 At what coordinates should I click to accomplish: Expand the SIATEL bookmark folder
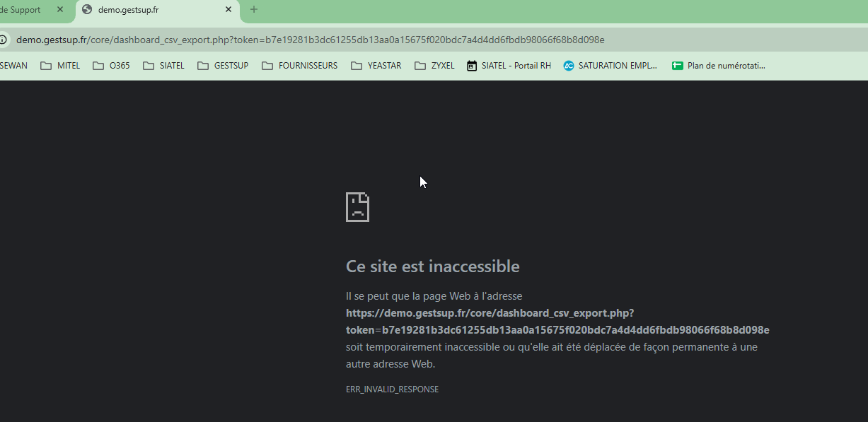point(163,66)
